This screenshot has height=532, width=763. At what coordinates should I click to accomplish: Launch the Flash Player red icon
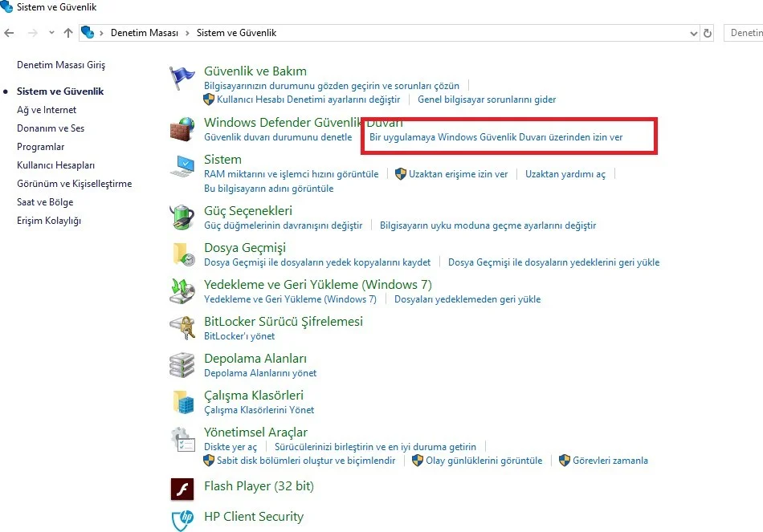pos(182,488)
